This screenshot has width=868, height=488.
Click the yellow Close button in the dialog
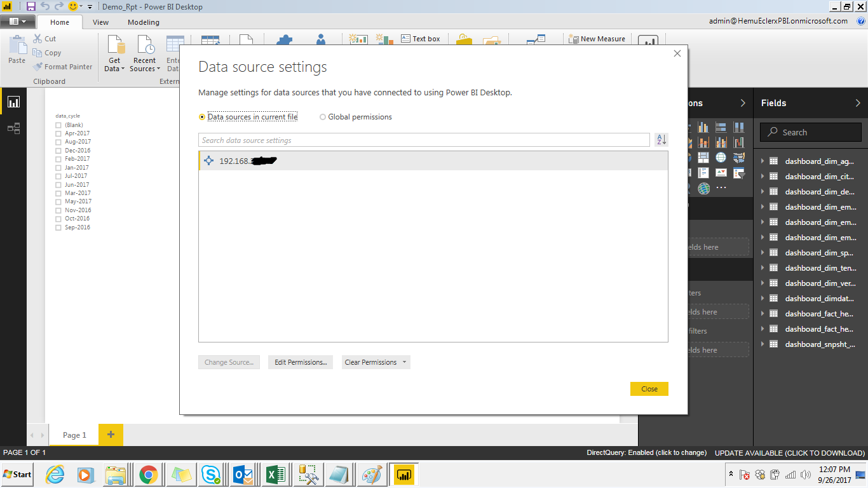[x=649, y=389]
